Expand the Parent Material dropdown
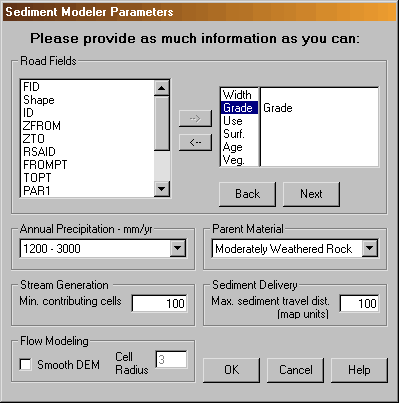 coord(370,248)
